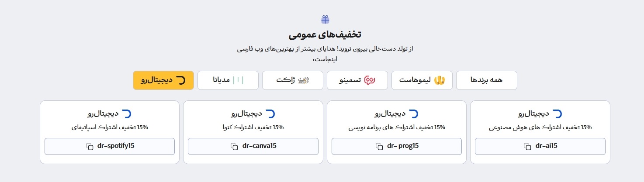The image size is (644, 182).
Task: Click the copy icon next to dr-canva15
Action: [235, 146]
